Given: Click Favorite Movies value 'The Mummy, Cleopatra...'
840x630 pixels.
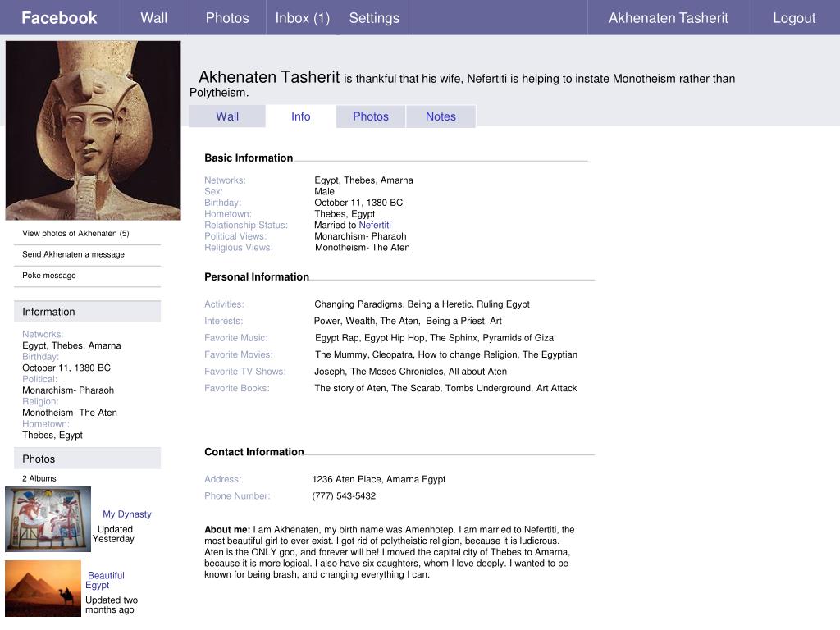Looking at the screenshot, I should click(445, 354).
